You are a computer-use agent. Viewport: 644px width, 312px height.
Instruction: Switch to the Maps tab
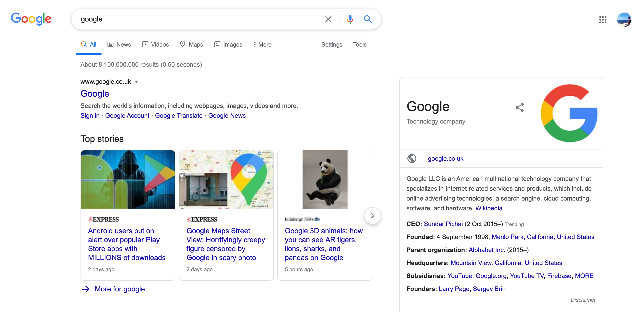click(x=191, y=45)
